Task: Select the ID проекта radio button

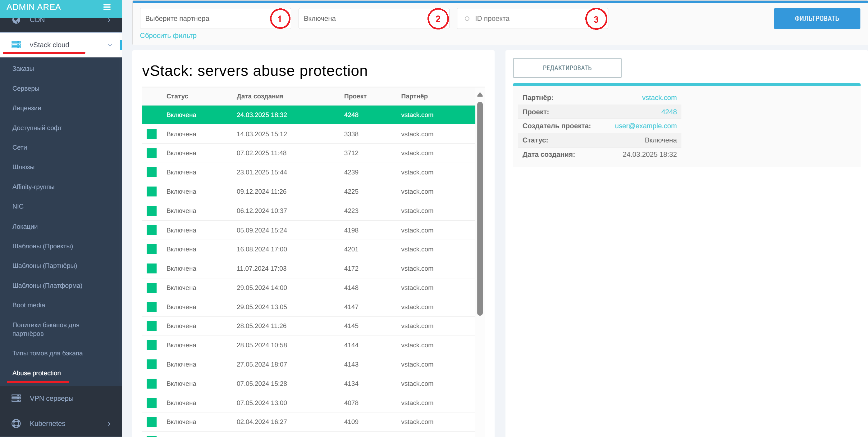Action: 467,19
